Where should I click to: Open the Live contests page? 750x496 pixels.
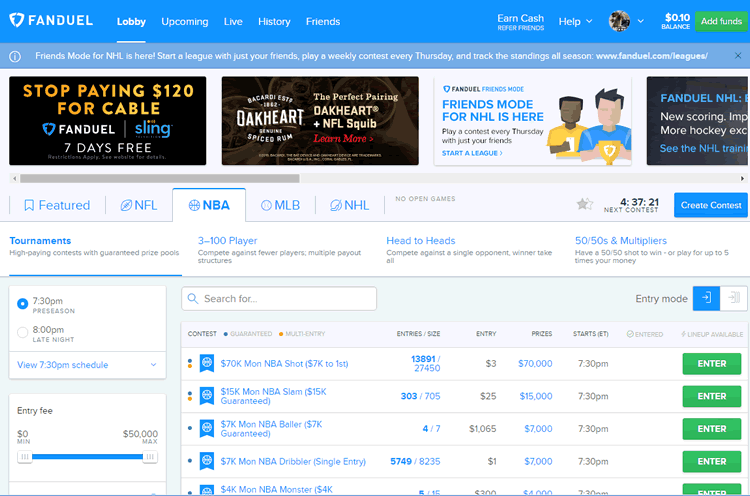(x=233, y=22)
